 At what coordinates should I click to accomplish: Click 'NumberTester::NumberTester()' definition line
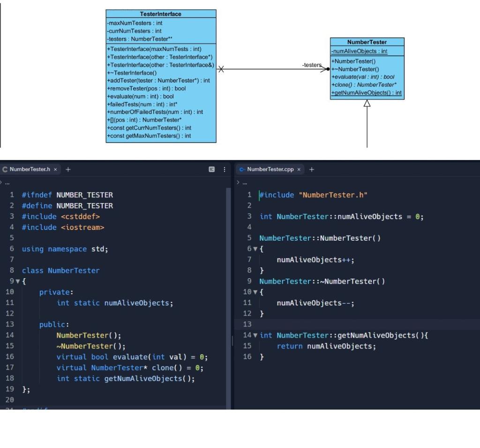pos(320,238)
